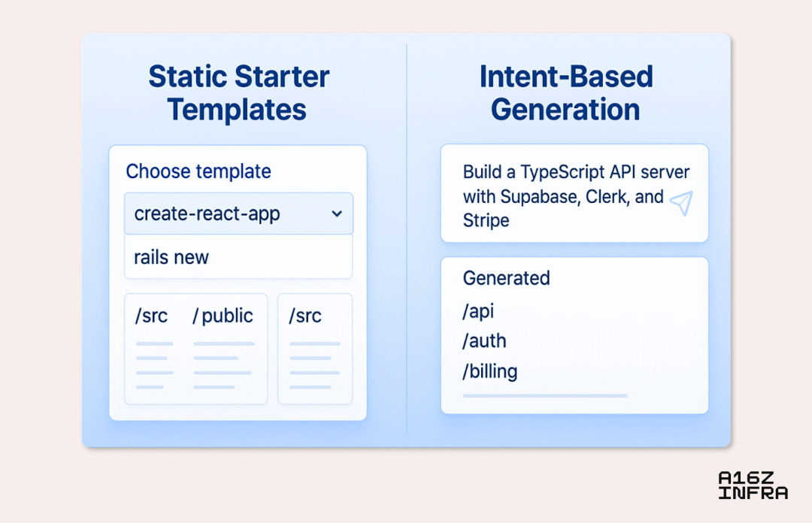Click the Choose template label
This screenshot has height=523, width=812.
tap(198, 171)
